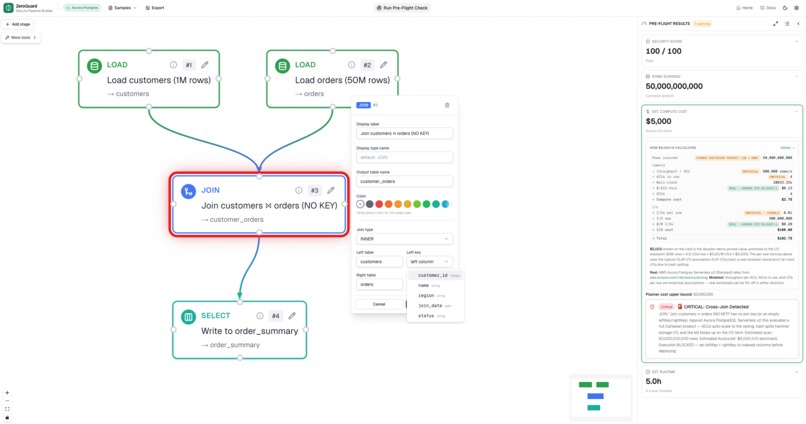Select status column option
Viewport: 806px width, 424px height.
[x=435, y=316]
